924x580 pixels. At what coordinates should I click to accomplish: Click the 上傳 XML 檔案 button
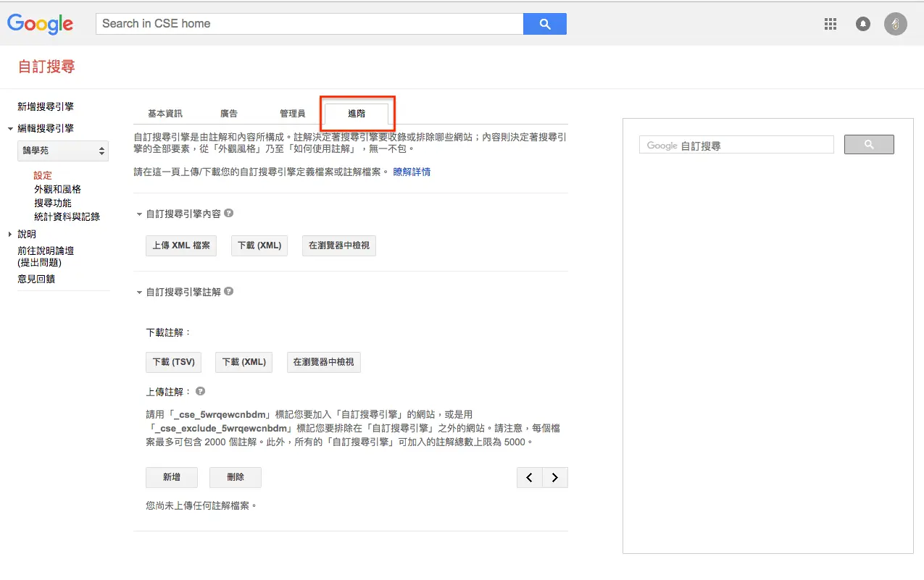181,245
